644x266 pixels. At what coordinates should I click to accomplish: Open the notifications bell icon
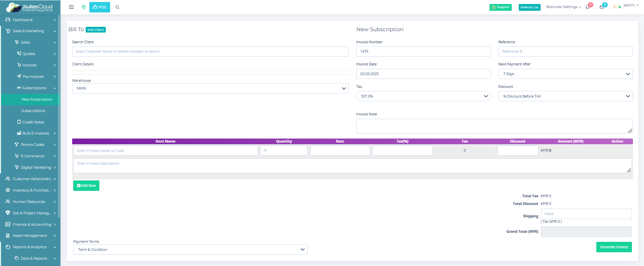point(588,7)
